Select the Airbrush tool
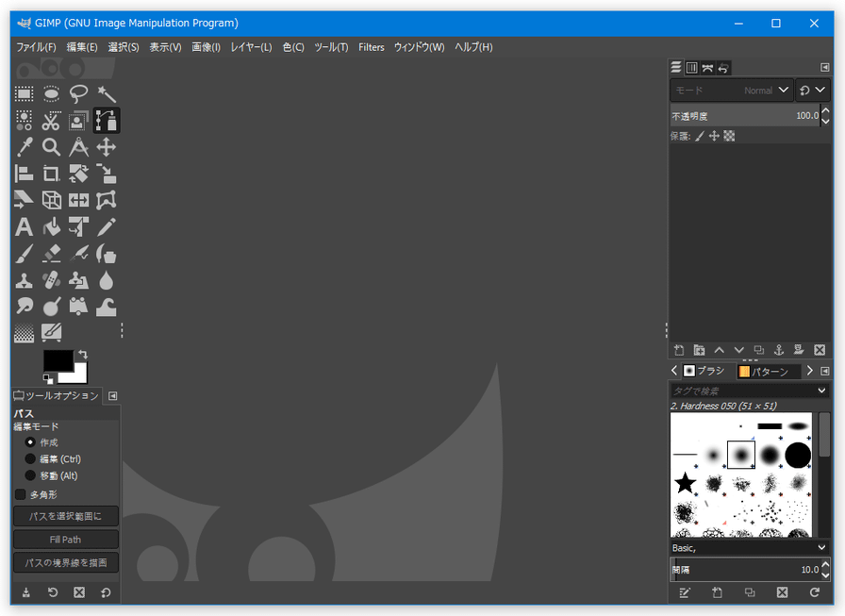 [78, 254]
